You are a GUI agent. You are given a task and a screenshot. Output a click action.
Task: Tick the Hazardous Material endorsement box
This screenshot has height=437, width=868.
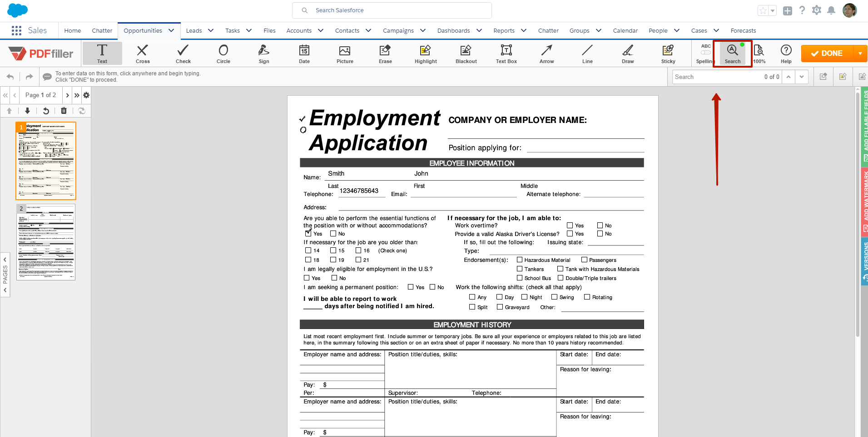pos(520,260)
